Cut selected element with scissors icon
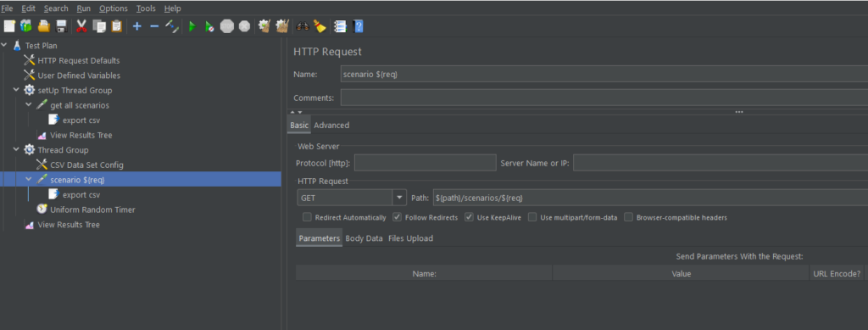 (x=82, y=26)
